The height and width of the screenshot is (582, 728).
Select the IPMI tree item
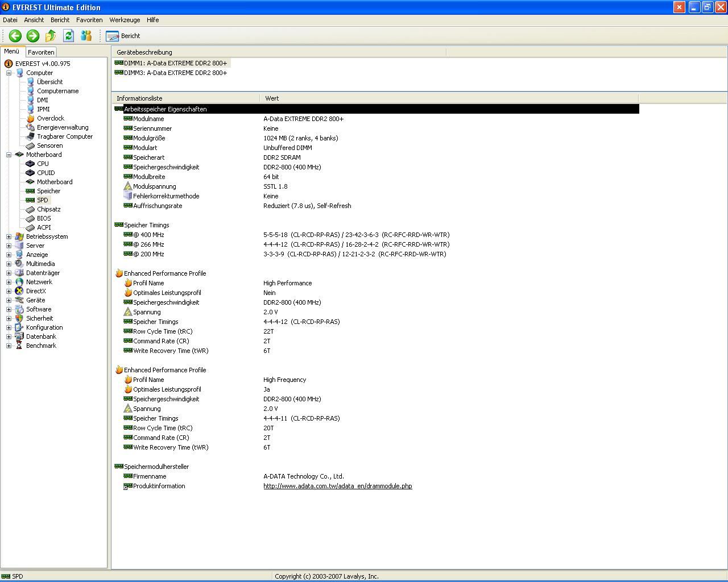coord(43,109)
